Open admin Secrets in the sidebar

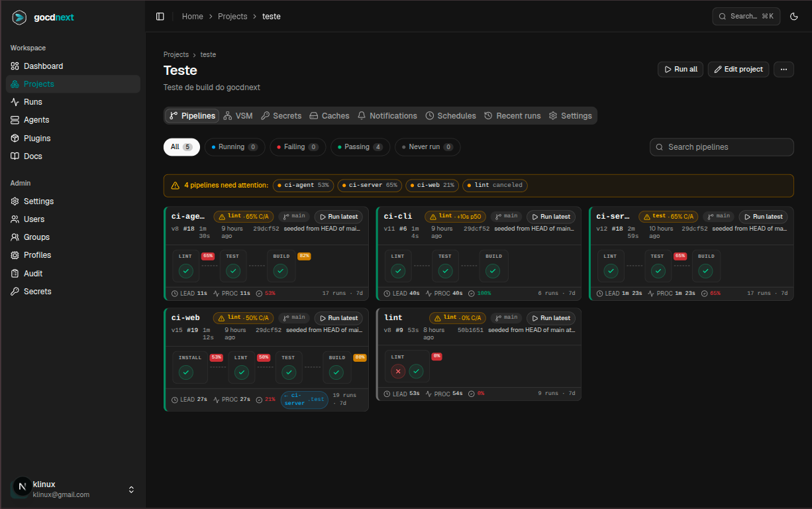tap(73, 292)
